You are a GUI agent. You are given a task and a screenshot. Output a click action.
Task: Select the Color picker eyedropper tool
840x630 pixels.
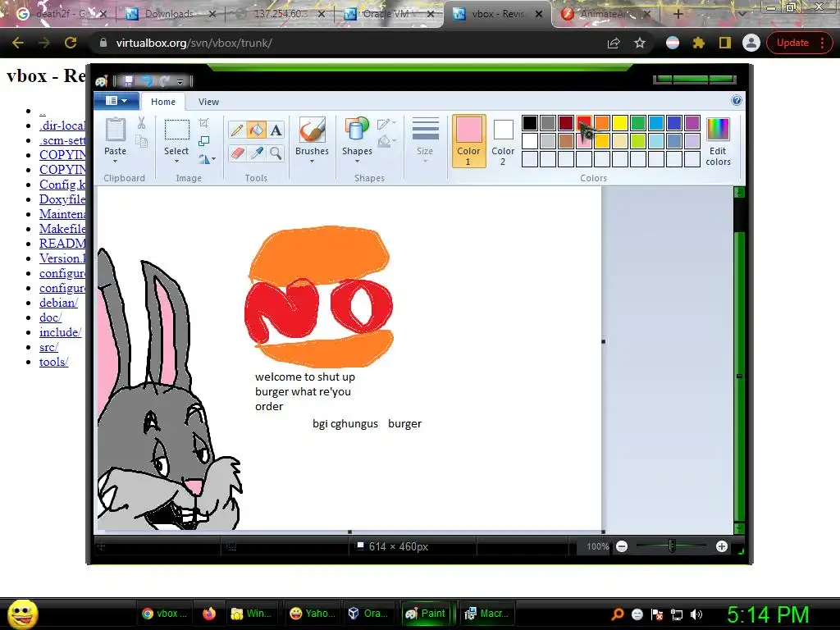pyautogui.click(x=257, y=153)
